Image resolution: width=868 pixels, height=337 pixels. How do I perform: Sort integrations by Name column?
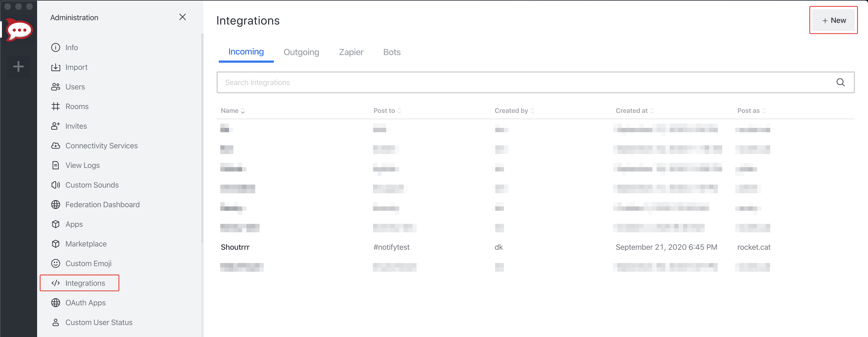[x=232, y=110]
